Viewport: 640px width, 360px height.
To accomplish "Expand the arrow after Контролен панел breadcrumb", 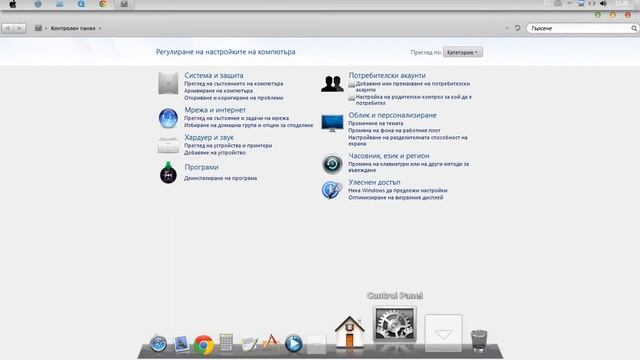I will (100, 29).
